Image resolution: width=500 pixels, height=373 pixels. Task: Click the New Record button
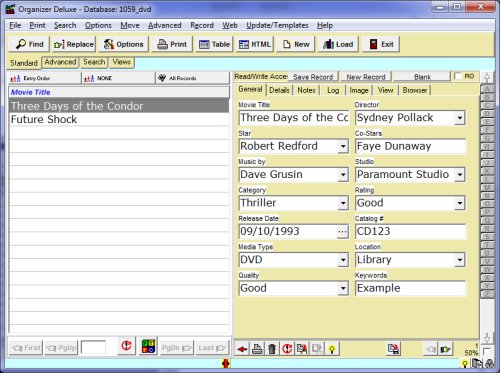tap(366, 77)
